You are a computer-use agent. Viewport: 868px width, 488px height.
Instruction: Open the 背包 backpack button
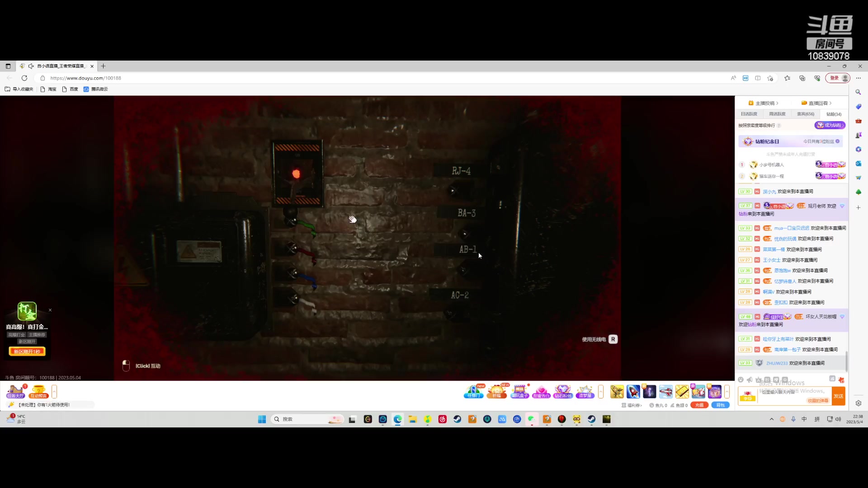pyautogui.click(x=721, y=405)
